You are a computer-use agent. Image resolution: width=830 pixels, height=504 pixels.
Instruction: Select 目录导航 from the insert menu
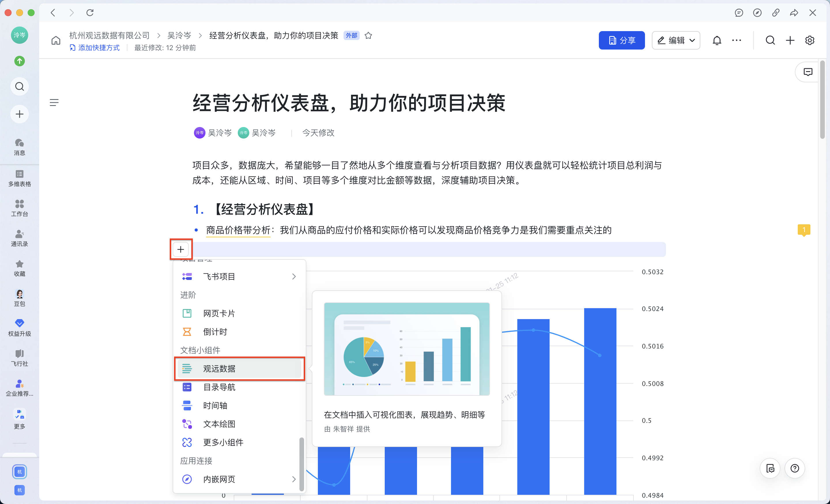click(x=239, y=387)
